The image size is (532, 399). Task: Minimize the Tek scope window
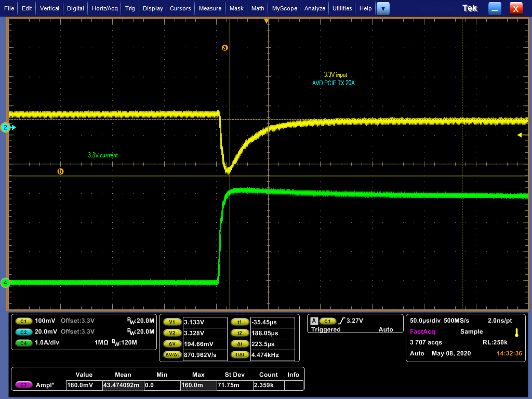pos(495,8)
